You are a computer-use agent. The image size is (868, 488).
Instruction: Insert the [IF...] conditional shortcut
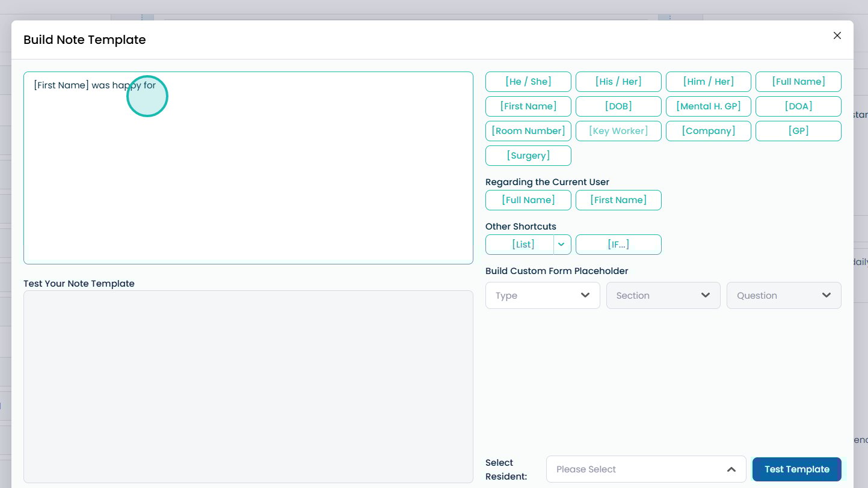click(618, 245)
